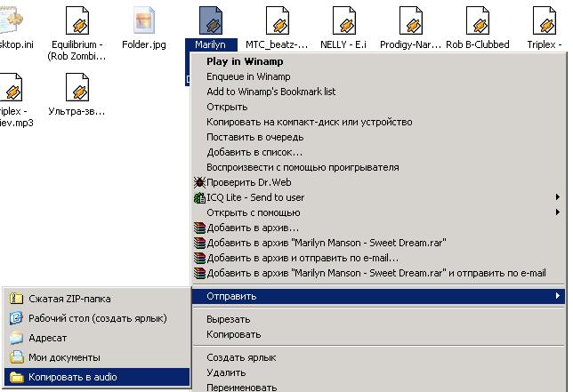Send to Мои документы
Viewport: 573px width, 392px height.
(x=97, y=357)
